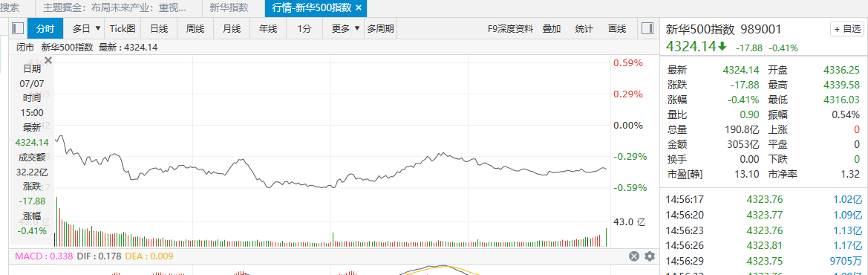Select the 1分 minute chart
The height and width of the screenshot is (275, 868).
(x=304, y=29)
